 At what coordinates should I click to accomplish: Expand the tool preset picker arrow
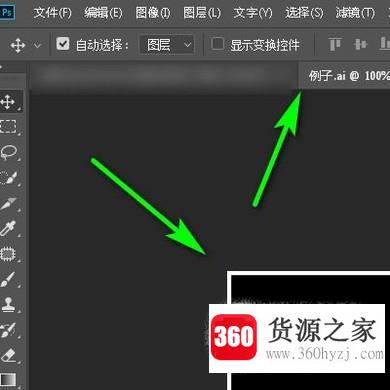38,45
